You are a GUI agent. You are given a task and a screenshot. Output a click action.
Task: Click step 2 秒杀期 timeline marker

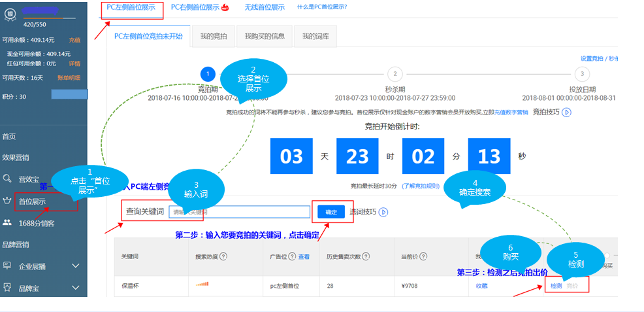click(394, 74)
